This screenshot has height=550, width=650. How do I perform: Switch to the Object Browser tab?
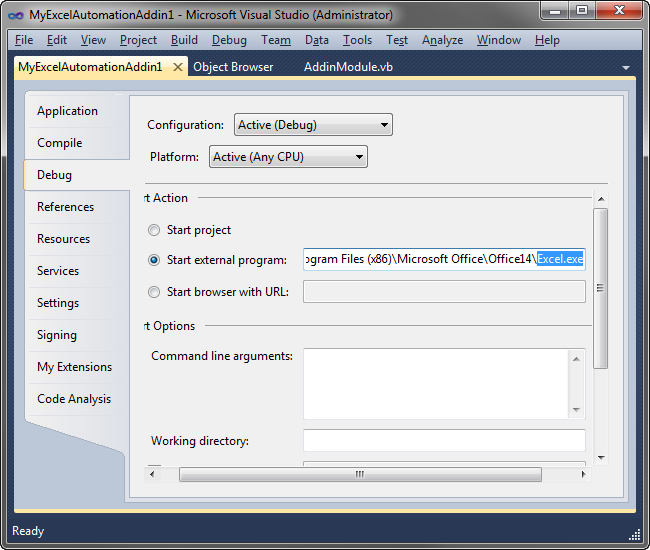click(233, 67)
